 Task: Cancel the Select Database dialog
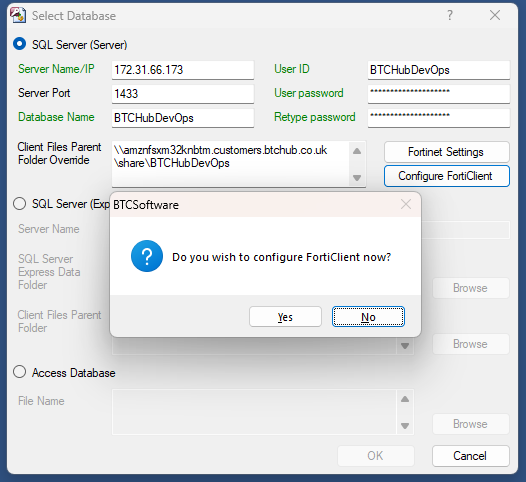(471, 456)
